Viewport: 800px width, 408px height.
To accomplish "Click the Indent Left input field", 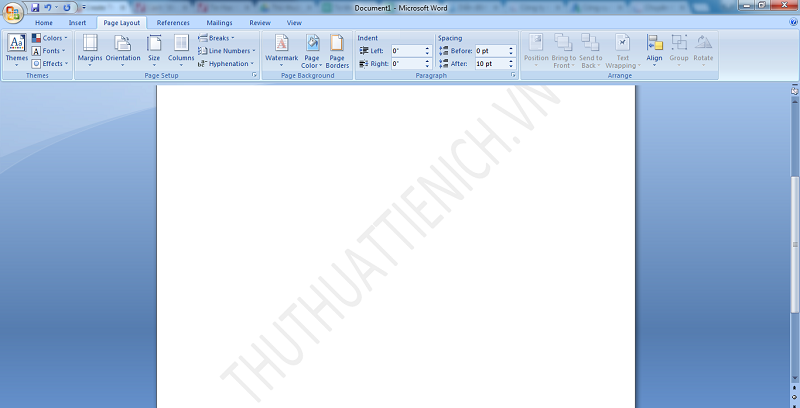I will 409,50.
